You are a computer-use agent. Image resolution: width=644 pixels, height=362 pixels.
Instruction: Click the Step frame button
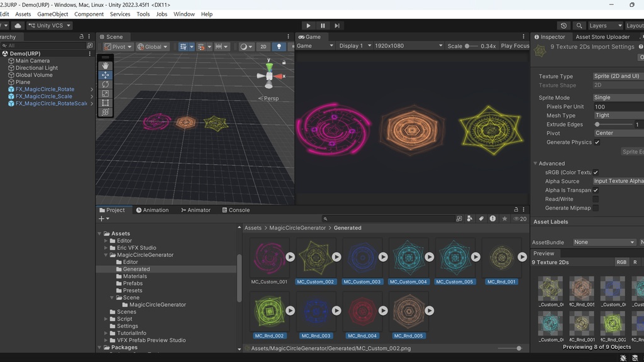[337, 25]
